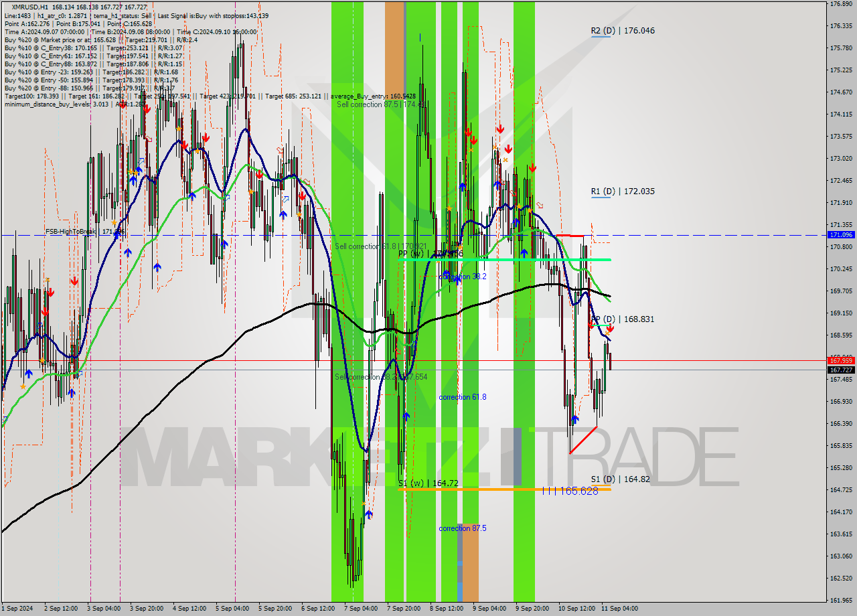The image size is (857, 616).
Task: Click the current price tag 167.727 on axis
Action: coord(841,370)
